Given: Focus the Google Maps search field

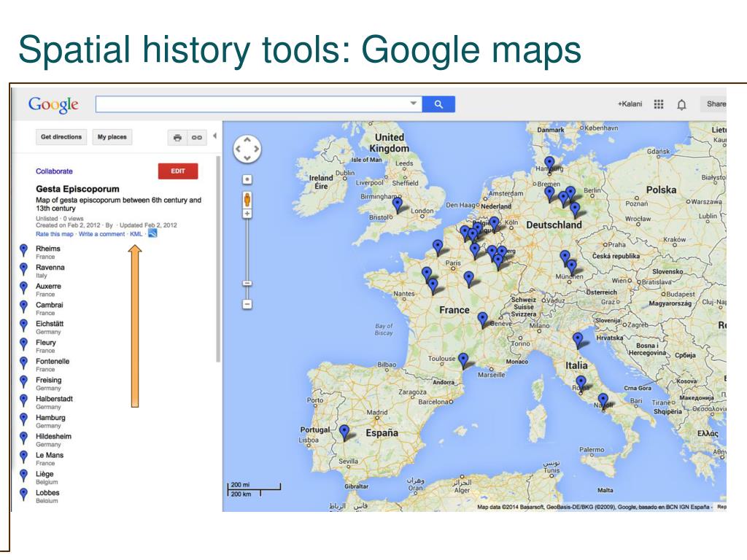Looking at the screenshot, I should click(259, 104).
